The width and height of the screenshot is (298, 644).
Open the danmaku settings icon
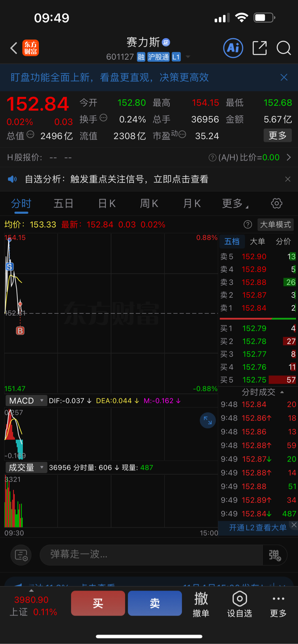tap(21, 555)
